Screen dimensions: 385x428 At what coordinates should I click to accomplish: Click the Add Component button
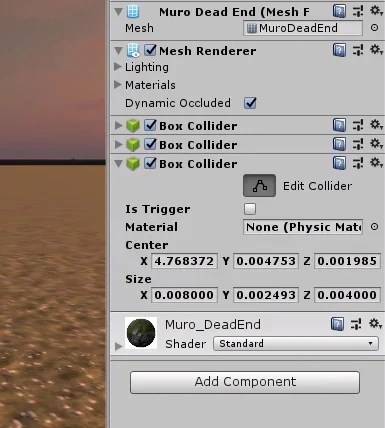pyautogui.click(x=245, y=382)
